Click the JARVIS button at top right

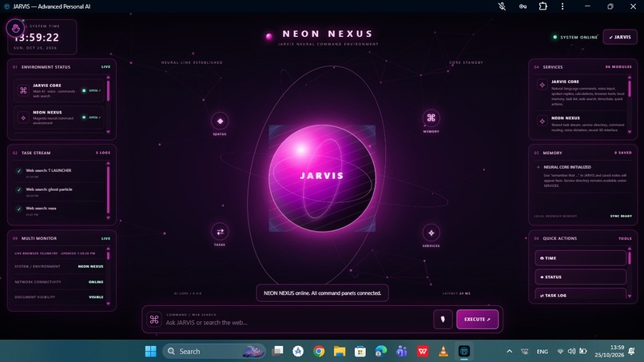coord(620,37)
